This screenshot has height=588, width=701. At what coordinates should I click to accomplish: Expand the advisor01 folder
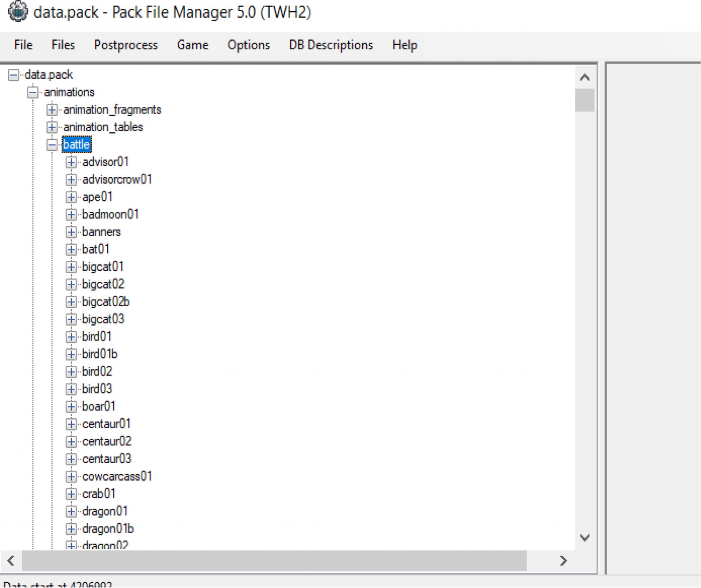point(71,162)
